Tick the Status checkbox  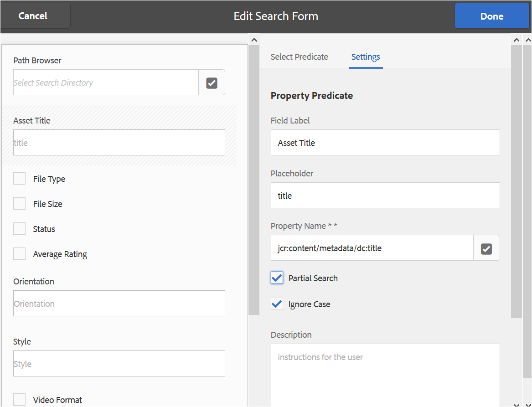[20, 229]
